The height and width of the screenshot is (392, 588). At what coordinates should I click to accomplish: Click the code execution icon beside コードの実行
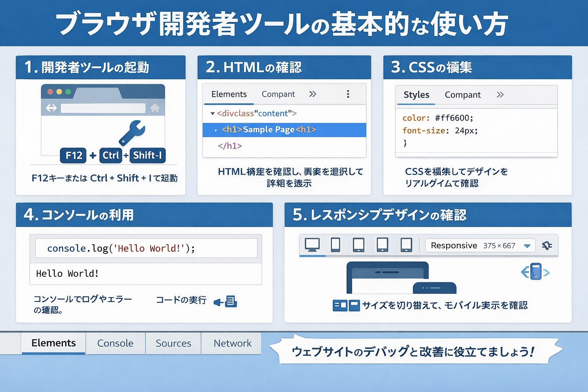tap(226, 302)
